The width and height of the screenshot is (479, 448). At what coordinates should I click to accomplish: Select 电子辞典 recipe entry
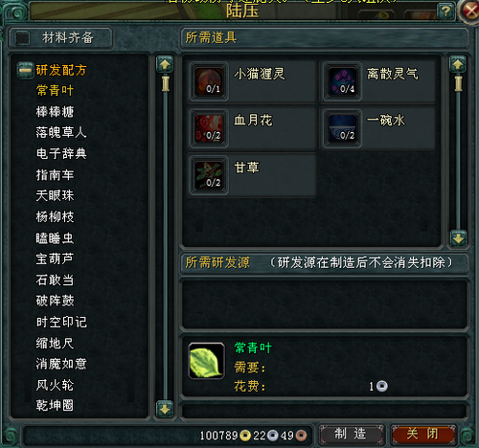(x=61, y=153)
